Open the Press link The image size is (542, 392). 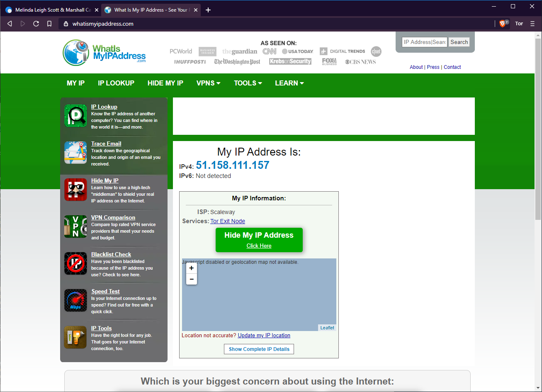click(x=433, y=67)
